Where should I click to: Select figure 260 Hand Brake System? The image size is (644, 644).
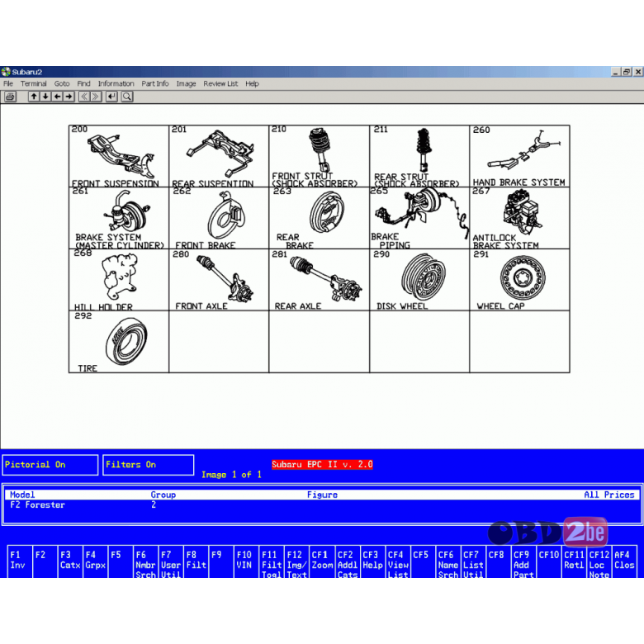pyautogui.click(x=519, y=156)
